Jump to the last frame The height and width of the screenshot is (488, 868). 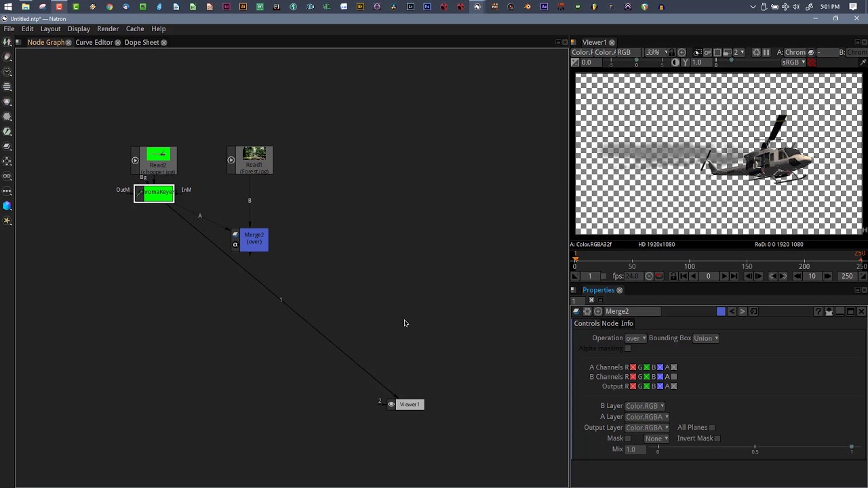[x=734, y=276]
